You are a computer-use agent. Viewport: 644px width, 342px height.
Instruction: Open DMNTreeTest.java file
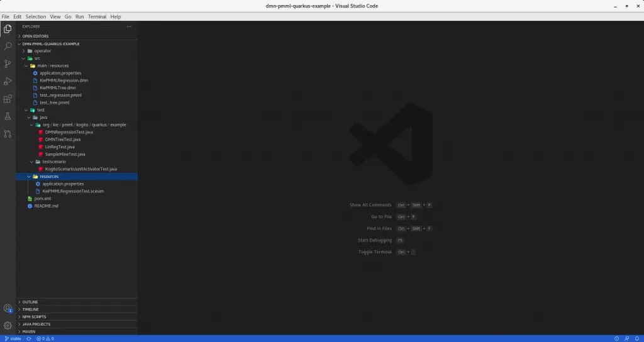point(62,140)
